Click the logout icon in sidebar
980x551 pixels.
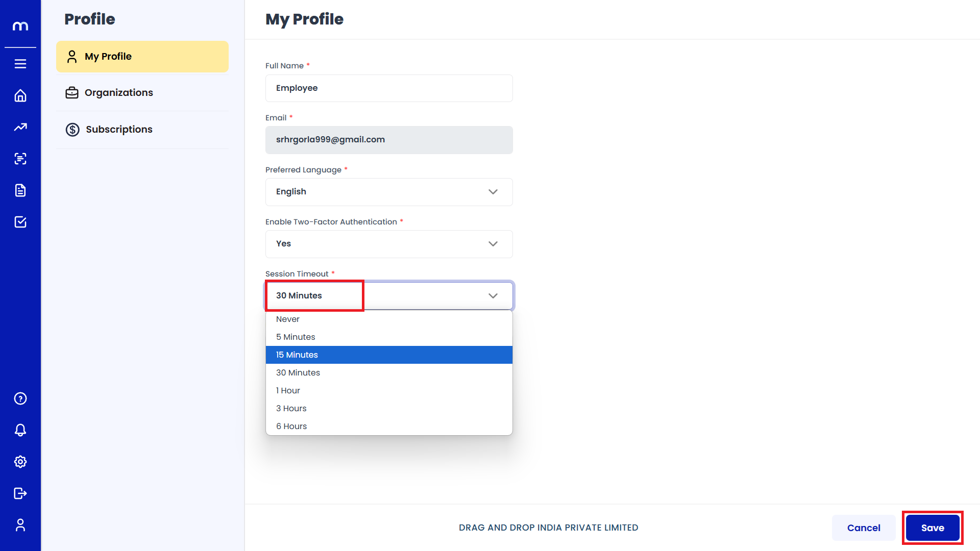(20, 493)
